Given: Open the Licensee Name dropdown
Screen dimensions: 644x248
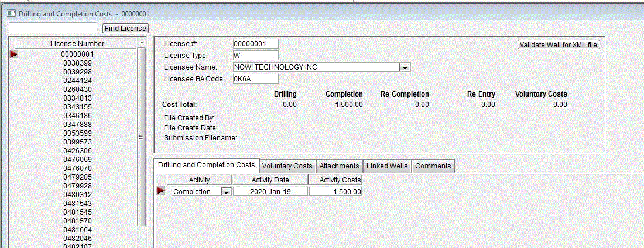Looking at the screenshot, I should (x=403, y=67).
